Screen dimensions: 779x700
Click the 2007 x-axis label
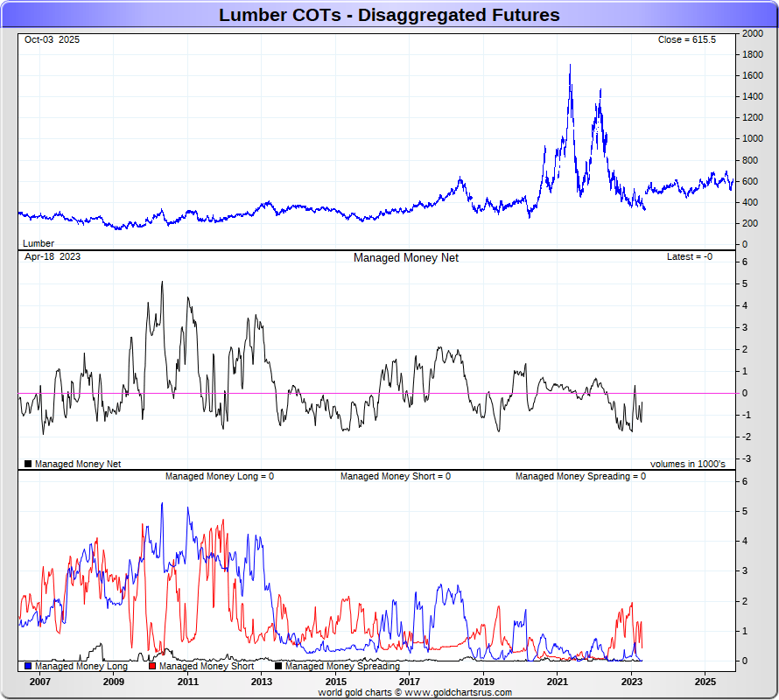39,682
